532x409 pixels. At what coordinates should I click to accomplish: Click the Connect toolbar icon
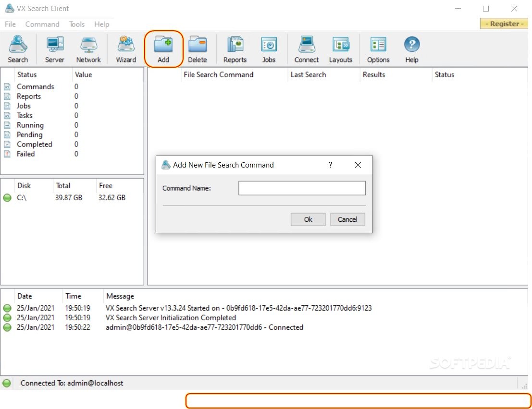pyautogui.click(x=307, y=49)
